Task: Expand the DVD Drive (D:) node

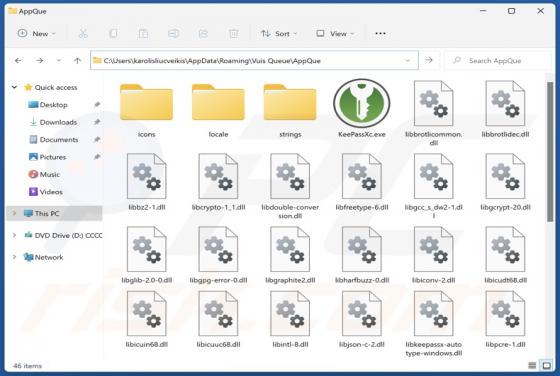Action: [14, 235]
